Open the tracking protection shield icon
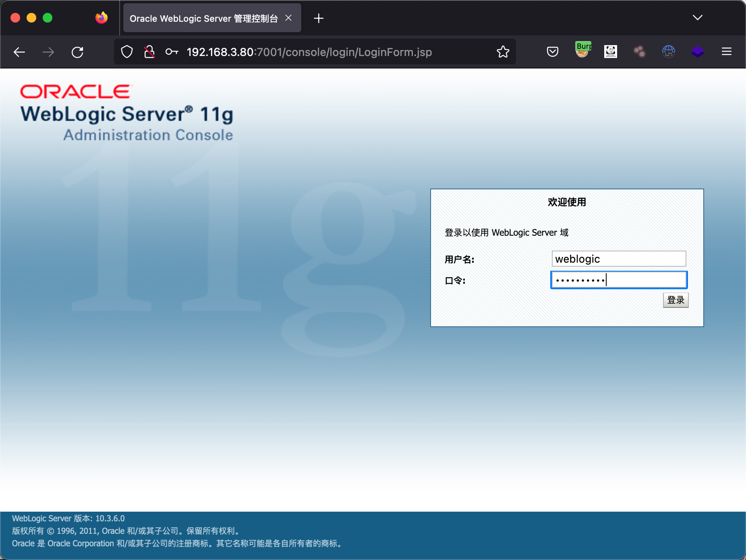Screen dimensions: 746x560 (127, 52)
